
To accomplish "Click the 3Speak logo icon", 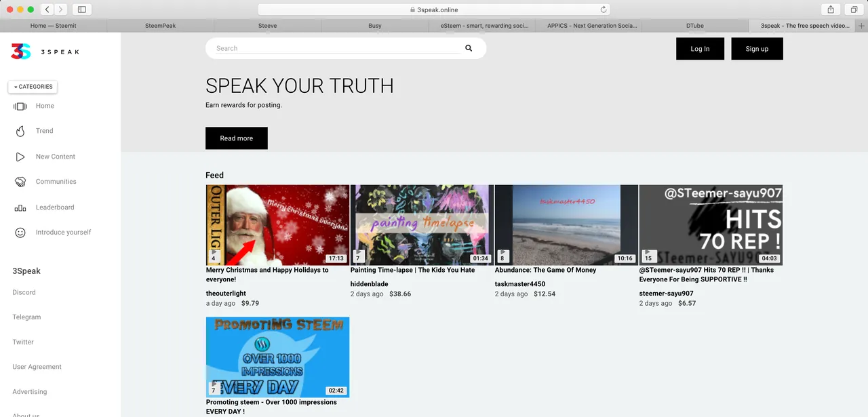I will (x=21, y=51).
